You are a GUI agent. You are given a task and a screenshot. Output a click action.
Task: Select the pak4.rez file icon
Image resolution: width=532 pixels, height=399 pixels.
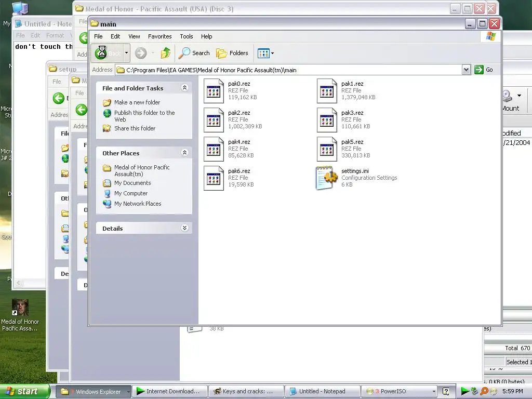(x=214, y=149)
